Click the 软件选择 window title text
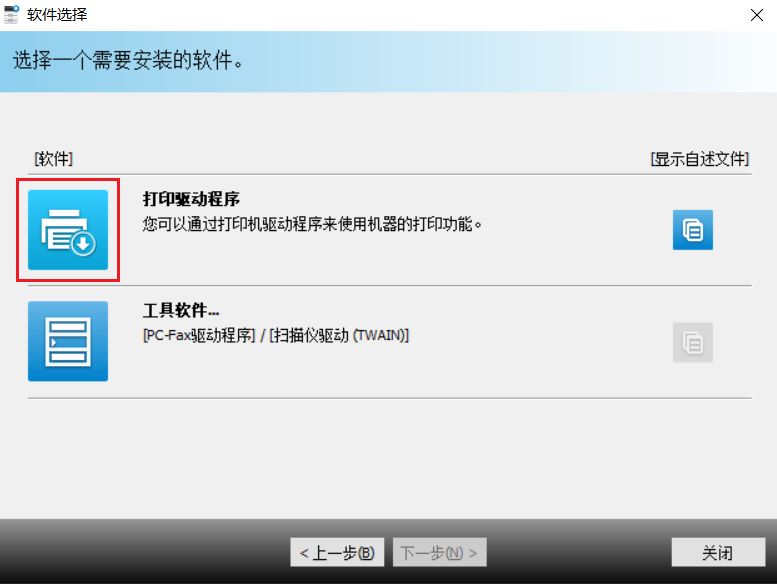 pyautogui.click(x=57, y=14)
